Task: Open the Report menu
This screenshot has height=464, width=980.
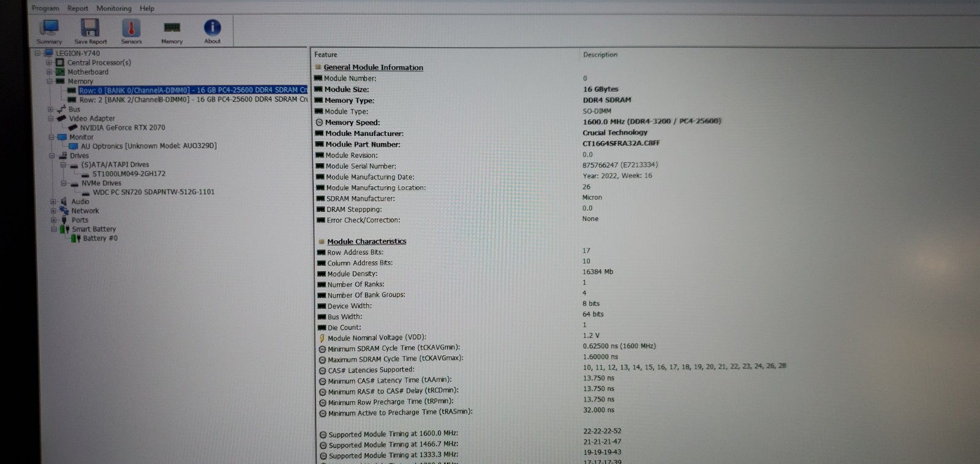Action: click(78, 9)
